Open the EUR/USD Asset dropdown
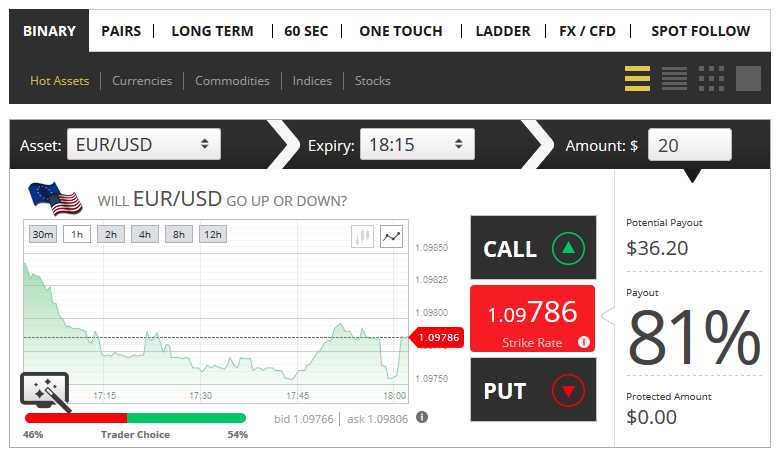The image size is (782, 458). pos(144,144)
